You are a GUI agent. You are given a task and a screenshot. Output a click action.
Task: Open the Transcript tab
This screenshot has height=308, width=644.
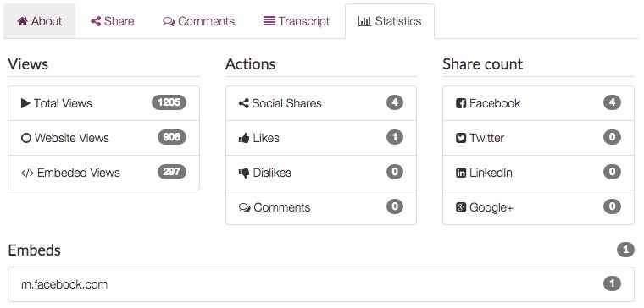coord(297,21)
